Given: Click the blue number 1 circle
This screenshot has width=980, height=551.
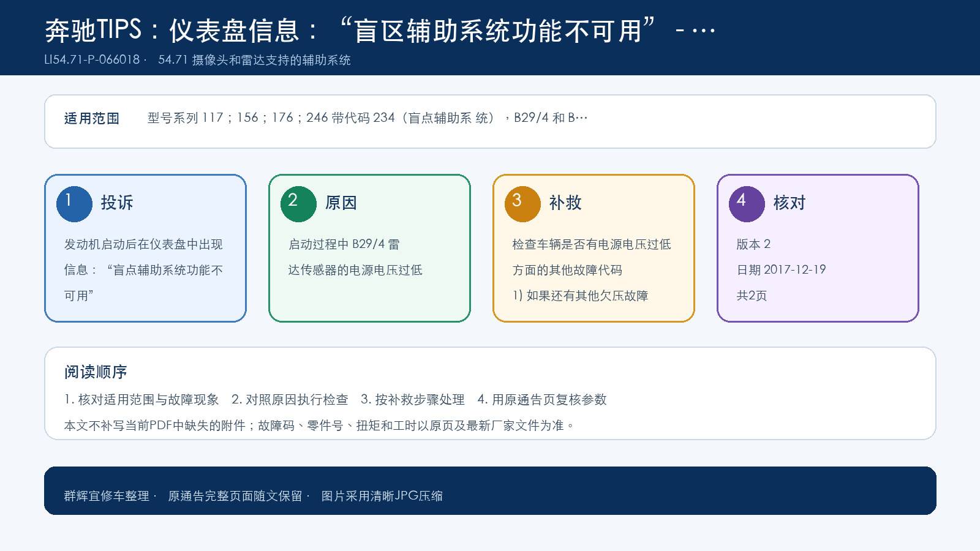Looking at the screenshot, I should tap(74, 204).
